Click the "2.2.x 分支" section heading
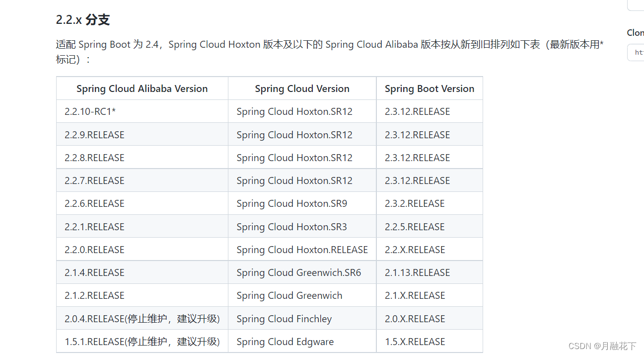Viewport: 644px width, 355px height. [82, 20]
